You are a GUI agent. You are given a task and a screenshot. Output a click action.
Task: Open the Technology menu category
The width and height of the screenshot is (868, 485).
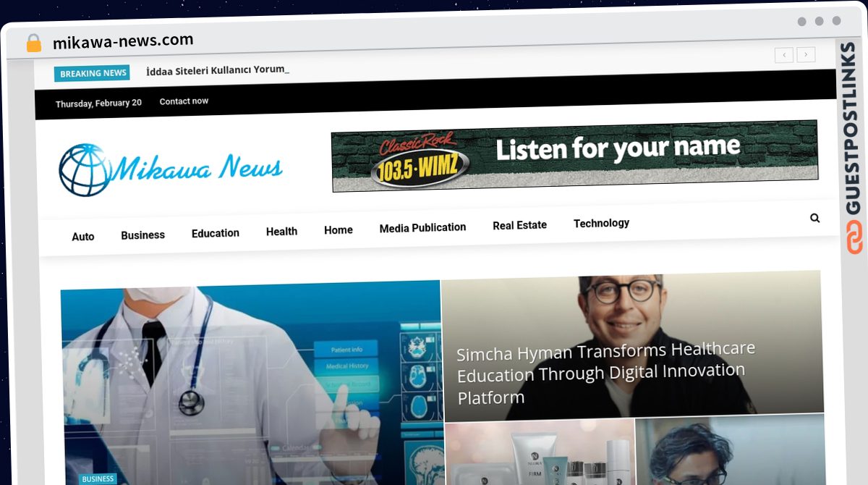(601, 223)
